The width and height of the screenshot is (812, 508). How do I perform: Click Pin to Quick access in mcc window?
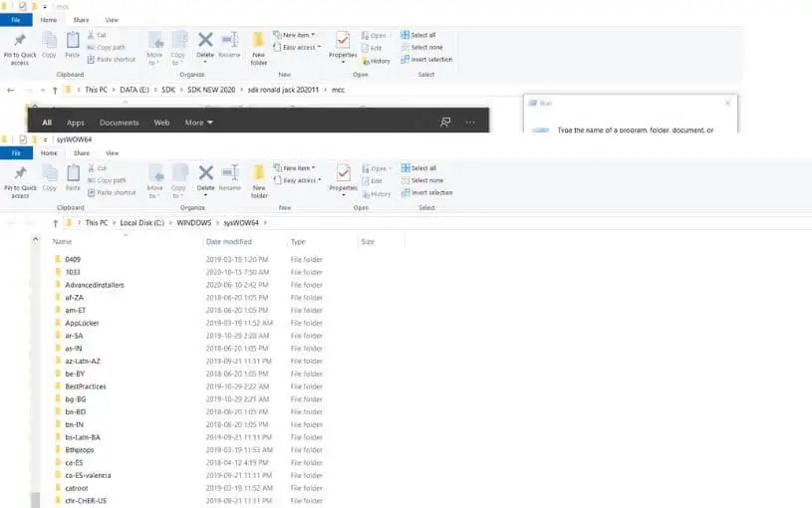tap(20, 49)
